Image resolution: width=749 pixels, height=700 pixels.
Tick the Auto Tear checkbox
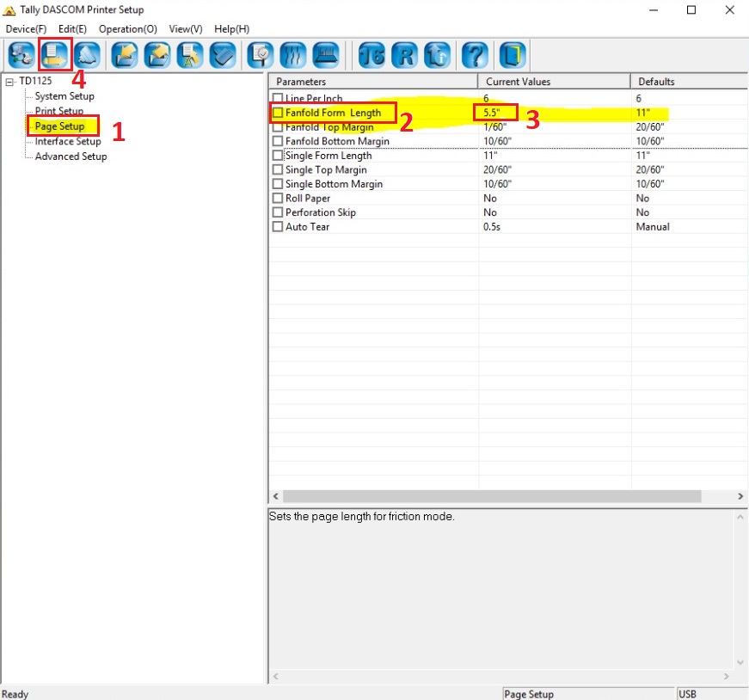[278, 227]
